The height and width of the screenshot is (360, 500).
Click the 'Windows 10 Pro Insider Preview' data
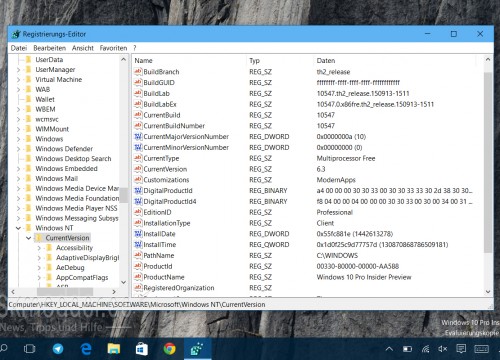pos(364,277)
